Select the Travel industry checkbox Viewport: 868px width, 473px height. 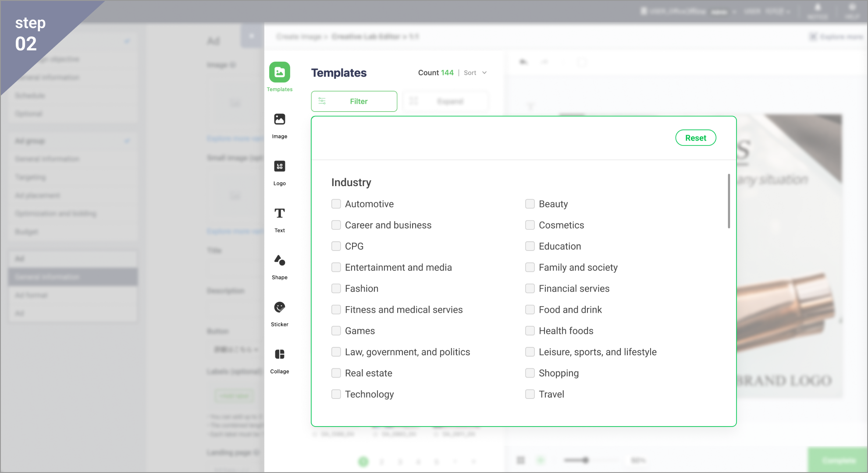530,394
